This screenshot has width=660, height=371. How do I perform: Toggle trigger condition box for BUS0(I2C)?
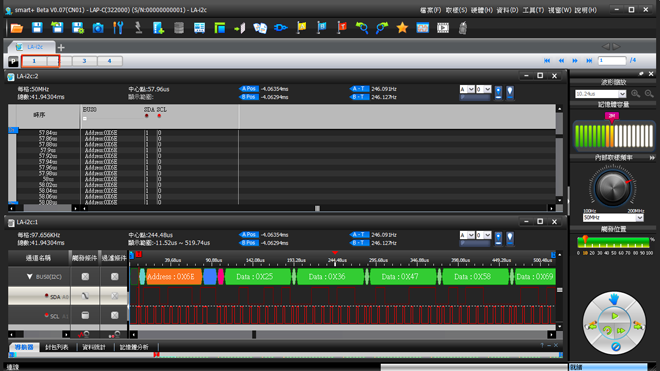[x=85, y=277]
